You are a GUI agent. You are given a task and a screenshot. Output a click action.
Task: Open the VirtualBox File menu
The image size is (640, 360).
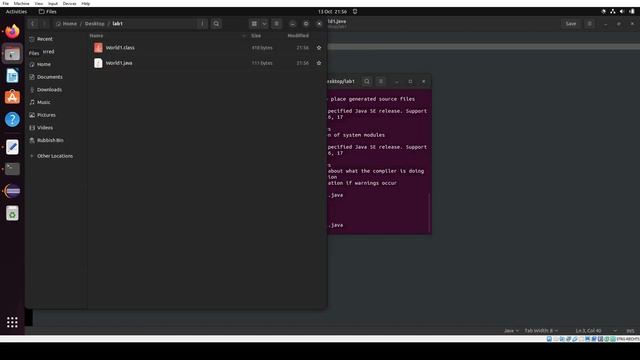click(6, 3)
